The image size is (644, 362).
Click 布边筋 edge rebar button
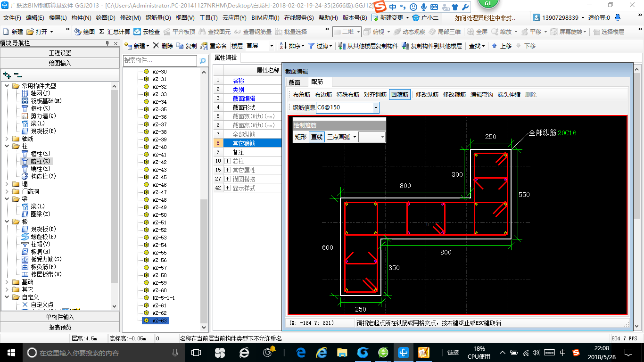coord(323,94)
